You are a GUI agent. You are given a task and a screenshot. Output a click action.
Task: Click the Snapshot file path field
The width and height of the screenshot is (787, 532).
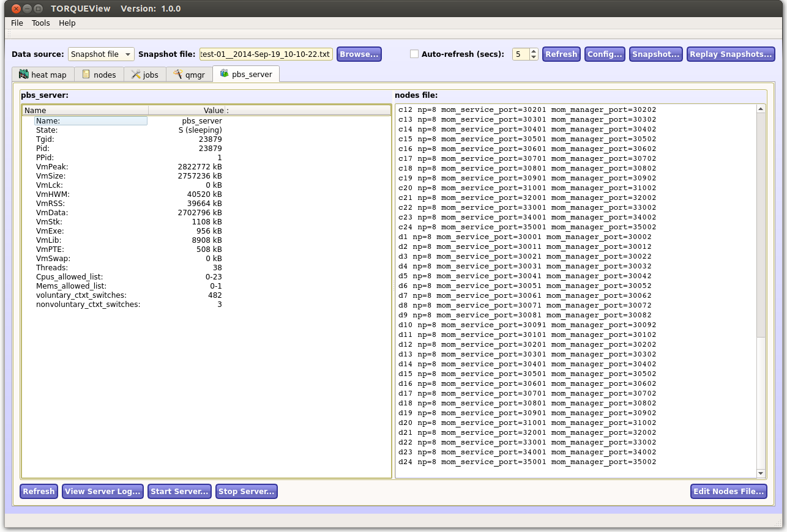pyautogui.click(x=266, y=54)
